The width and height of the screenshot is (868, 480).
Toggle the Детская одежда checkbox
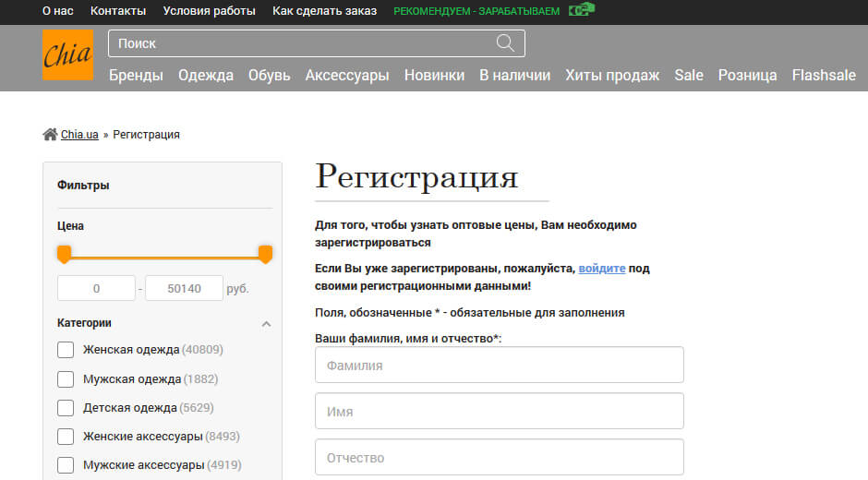point(66,408)
